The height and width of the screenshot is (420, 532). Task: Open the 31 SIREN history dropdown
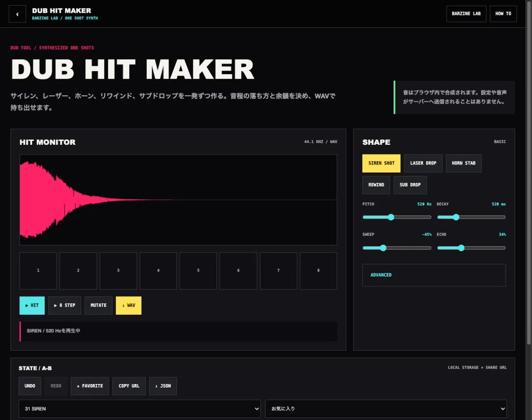tap(140, 409)
